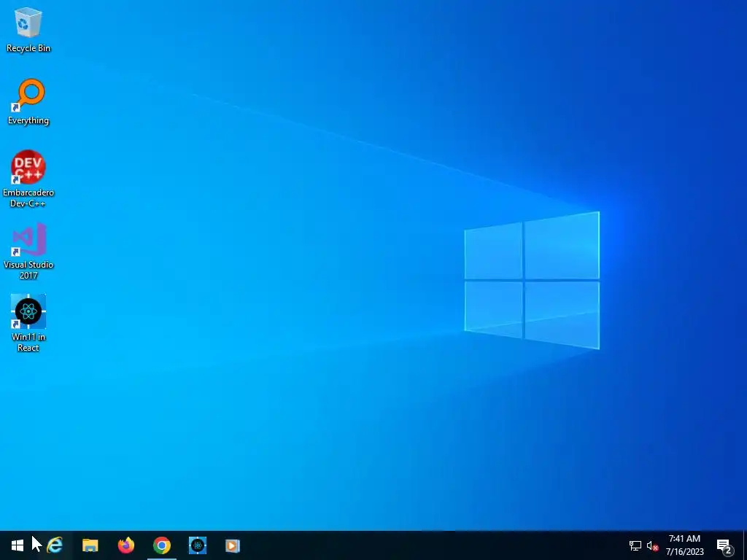Launch Firefox from the taskbar
The width and height of the screenshot is (747, 560).
click(125, 545)
